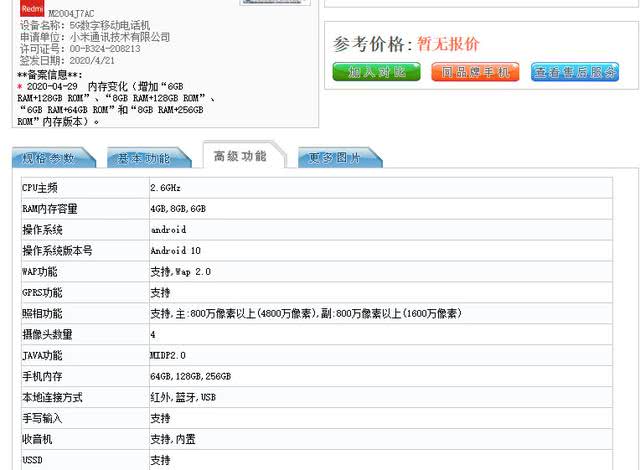Viewport: 640px width, 470px height.
Task: Click the GPRS功能 row label
Action: pos(42,293)
